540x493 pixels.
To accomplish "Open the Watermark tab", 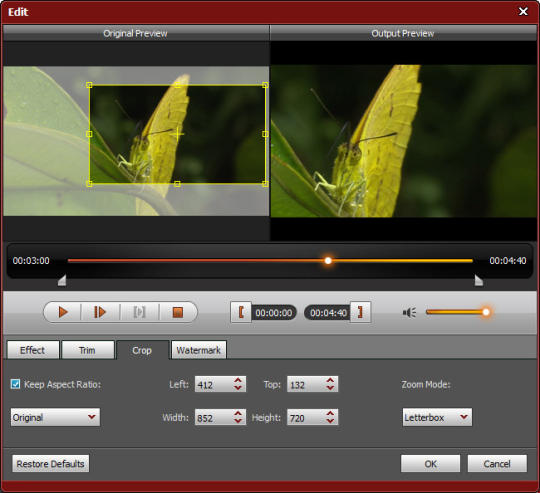I will coord(199,350).
